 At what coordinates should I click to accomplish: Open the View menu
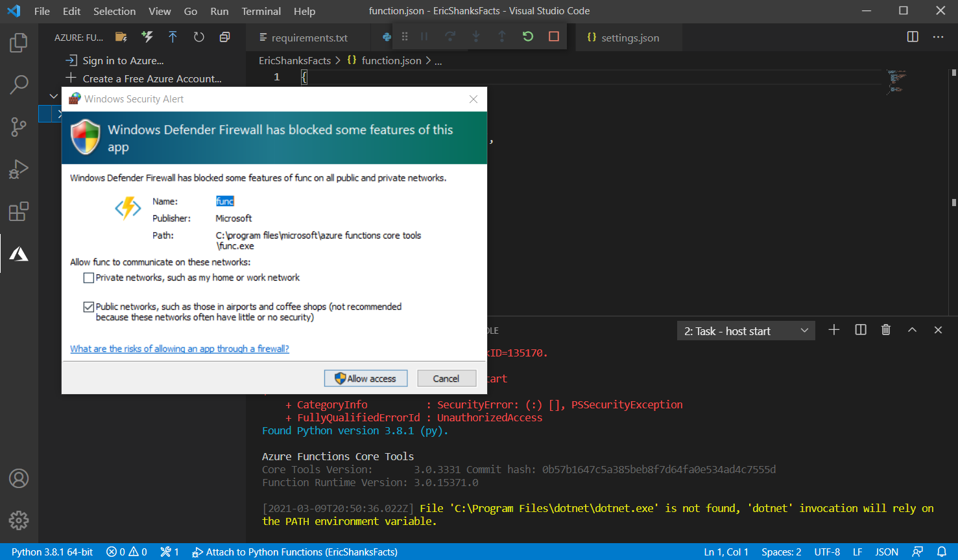160,11
